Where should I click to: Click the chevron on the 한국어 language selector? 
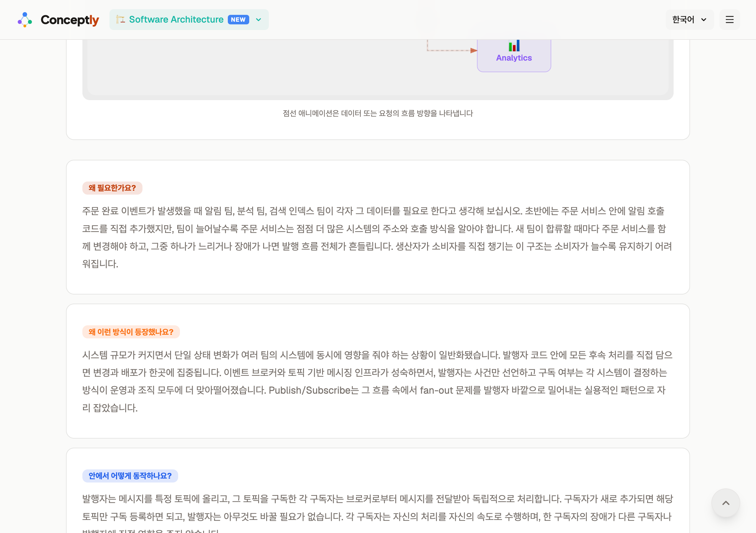[x=704, y=20]
